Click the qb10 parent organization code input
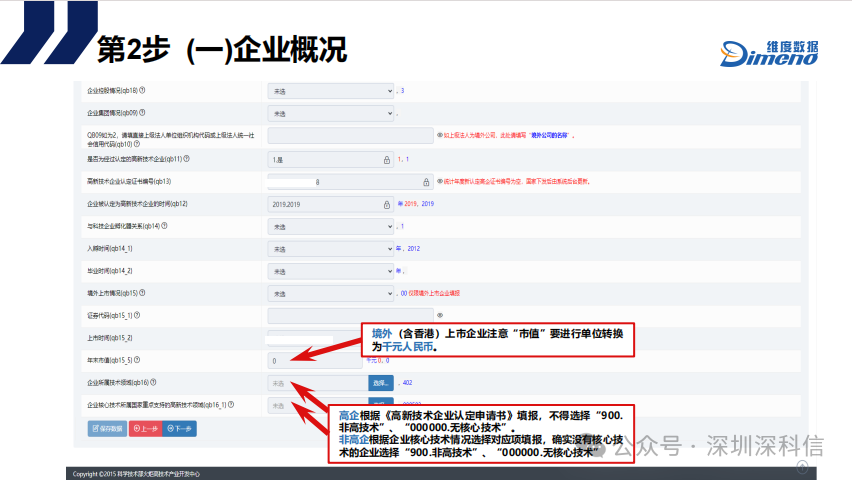 pyautogui.click(x=350, y=135)
